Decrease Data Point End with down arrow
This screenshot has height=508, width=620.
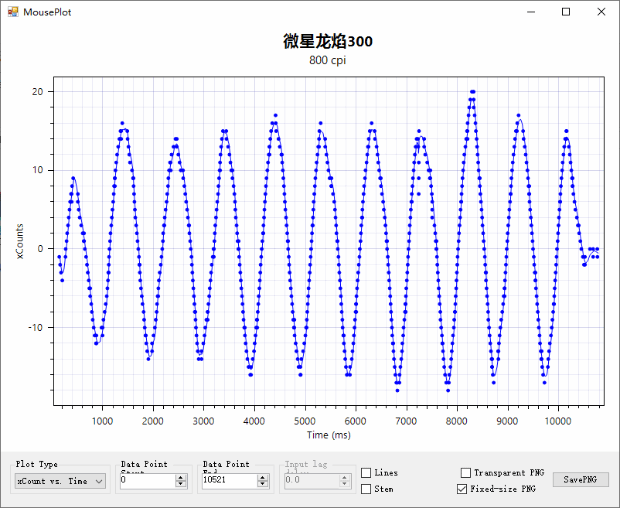click(263, 484)
